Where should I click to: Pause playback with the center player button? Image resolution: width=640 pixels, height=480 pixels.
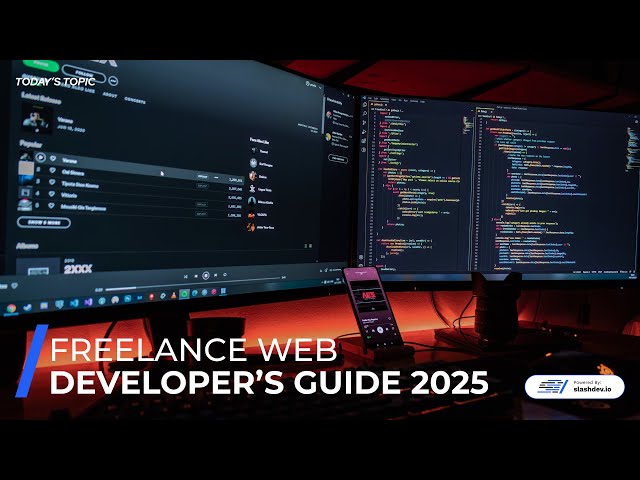tap(206, 276)
